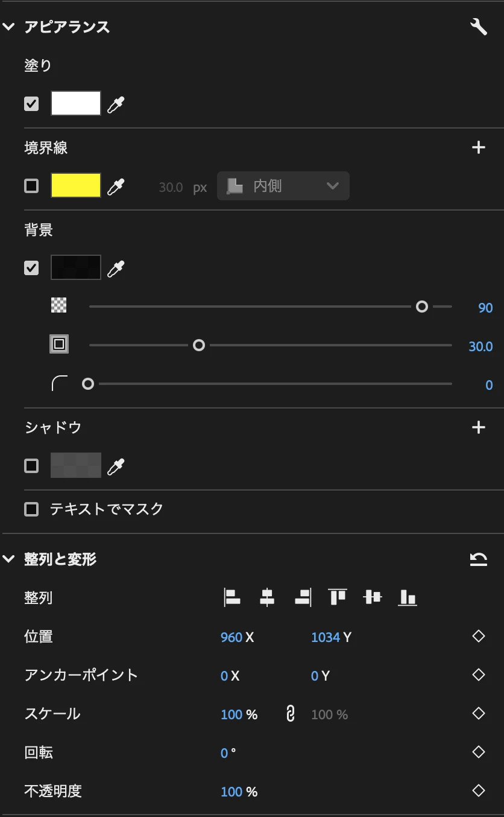
Task: Pick background color with the eyedropper
Action: 115,268
